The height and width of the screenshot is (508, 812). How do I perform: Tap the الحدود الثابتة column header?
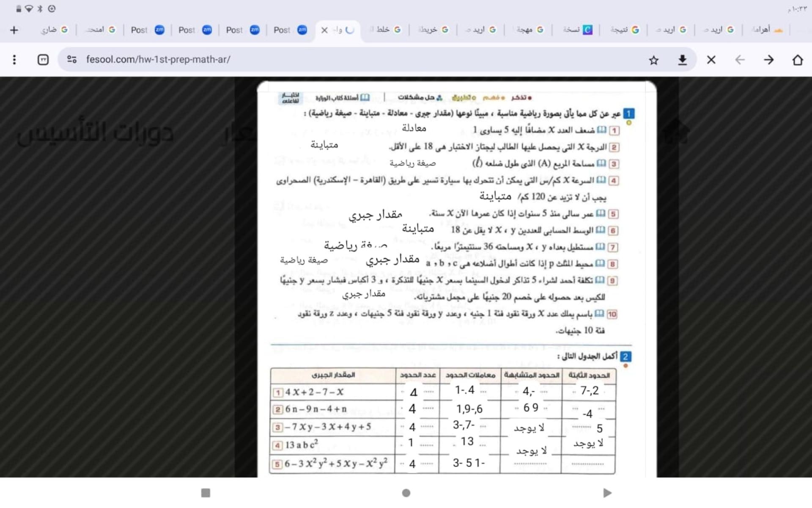[589, 375]
